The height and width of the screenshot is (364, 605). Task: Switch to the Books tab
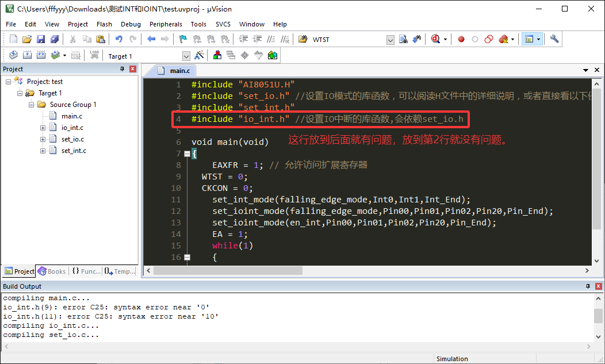pos(52,271)
